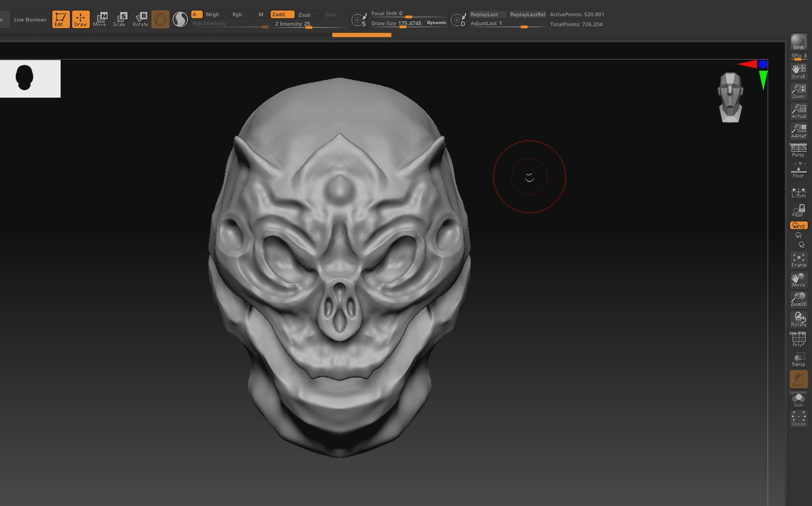This screenshot has height=506, width=812.
Task: Click the Zoom3D icon
Action: tap(798, 299)
